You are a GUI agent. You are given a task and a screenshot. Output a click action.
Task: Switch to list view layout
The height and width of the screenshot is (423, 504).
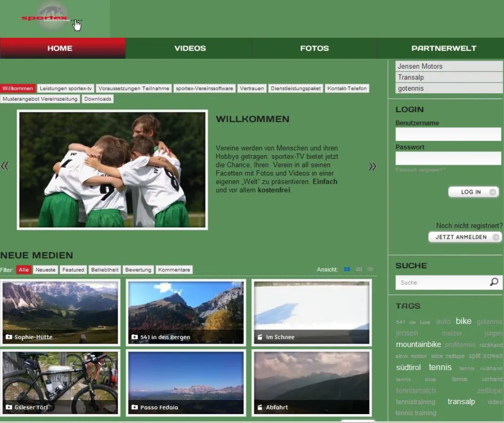pos(370,269)
